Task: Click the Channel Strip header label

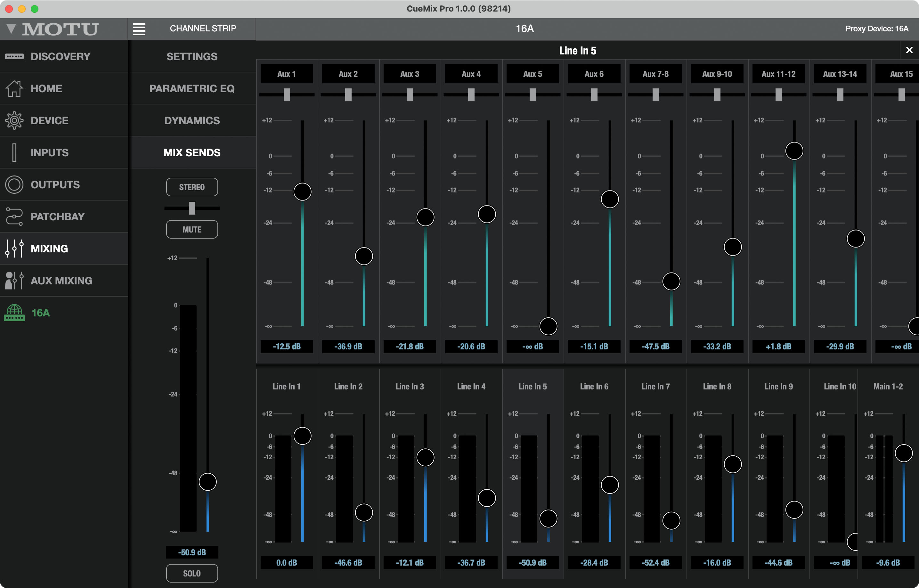Action: [203, 29]
